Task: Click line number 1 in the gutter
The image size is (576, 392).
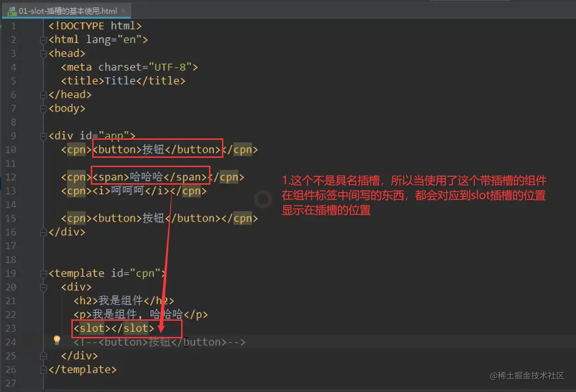Action: point(13,26)
